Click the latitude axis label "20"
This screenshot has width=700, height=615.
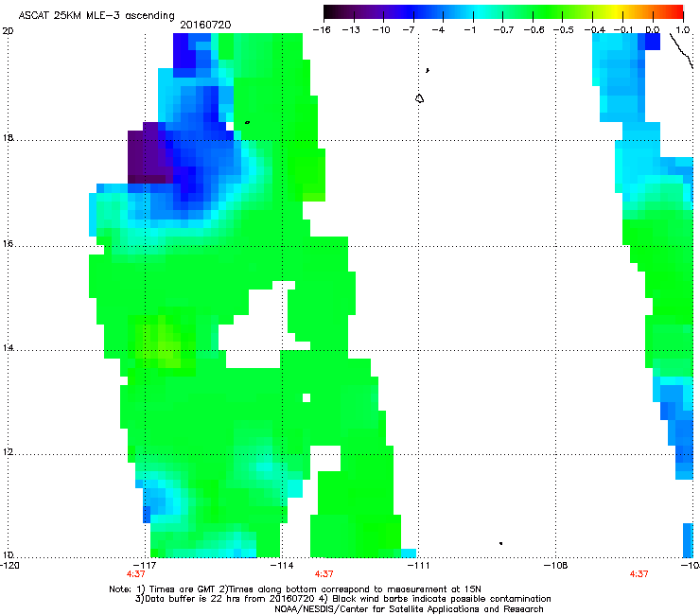pyautogui.click(x=8, y=31)
